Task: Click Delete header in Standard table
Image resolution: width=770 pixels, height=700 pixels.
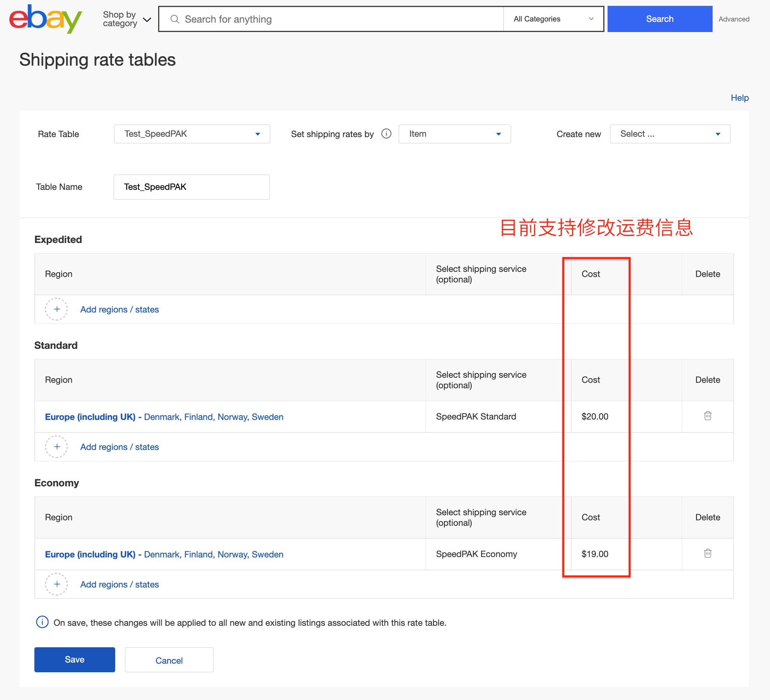Action: (x=708, y=380)
